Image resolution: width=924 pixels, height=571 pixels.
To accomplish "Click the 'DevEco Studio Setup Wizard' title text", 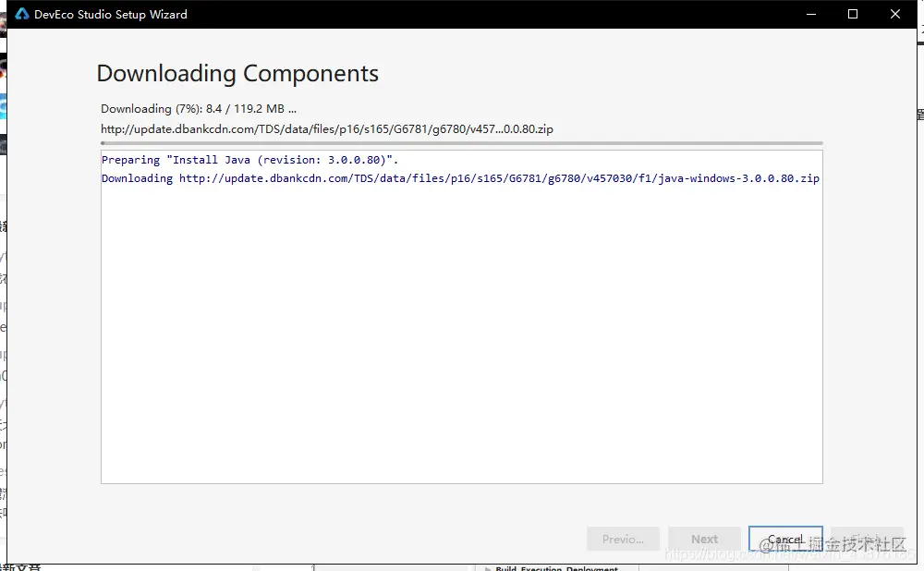I will pos(111,14).
